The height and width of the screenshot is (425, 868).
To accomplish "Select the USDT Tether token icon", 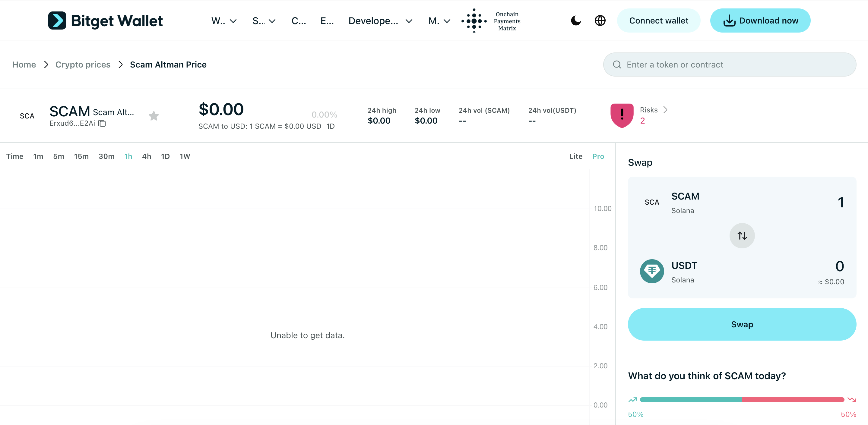I will [x=652, y=271].
